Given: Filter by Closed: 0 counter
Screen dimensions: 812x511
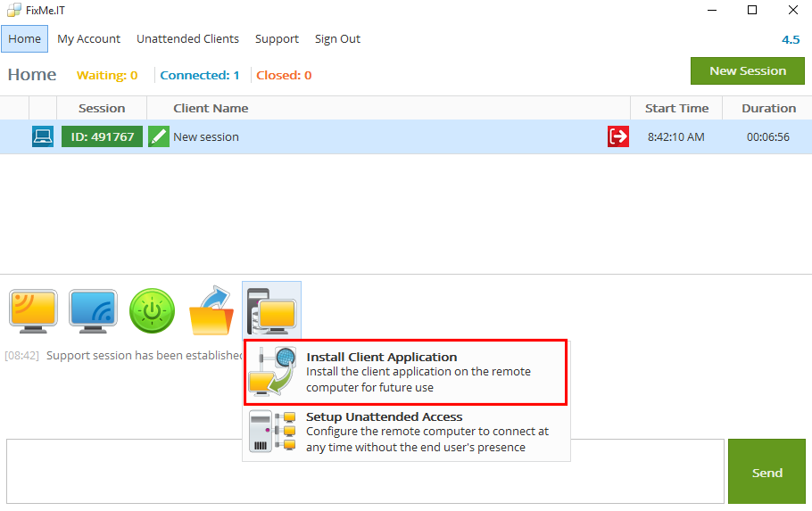Looking at the screenshot, I should [284, 75].
